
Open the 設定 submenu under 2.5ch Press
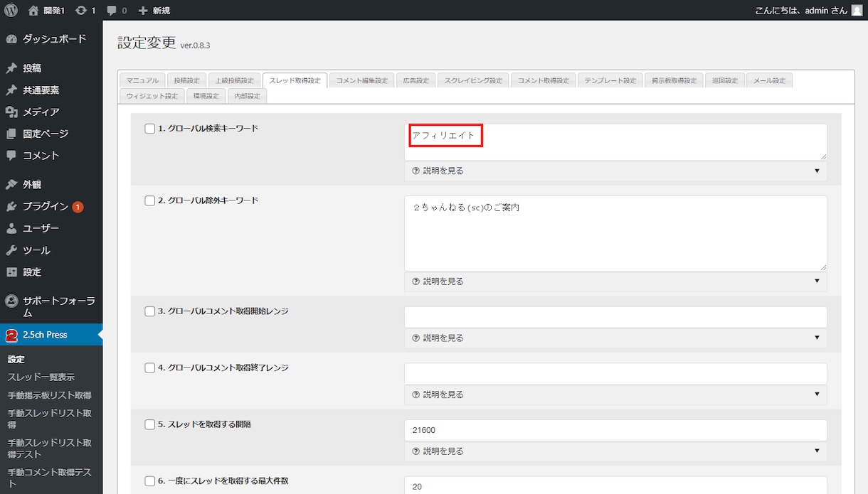pos(16,359)
